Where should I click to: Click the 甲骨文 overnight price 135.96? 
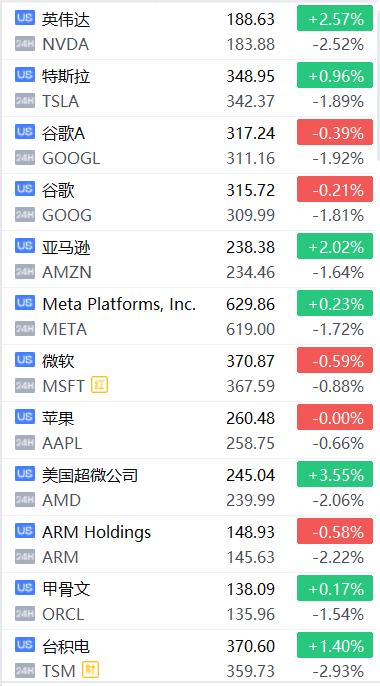coord(251,614)
